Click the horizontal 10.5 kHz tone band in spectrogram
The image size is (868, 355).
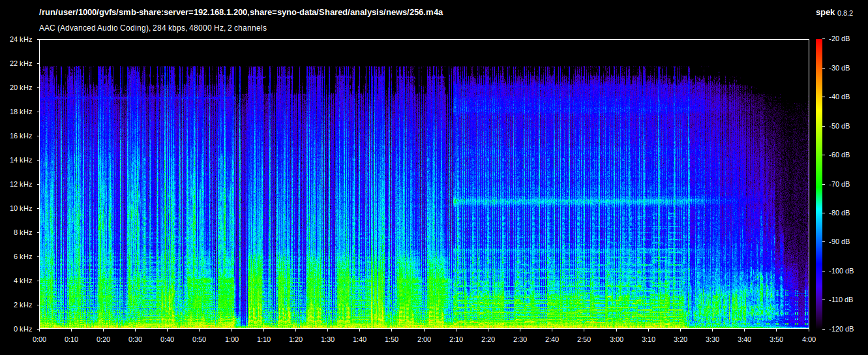[x=574, y=202]
